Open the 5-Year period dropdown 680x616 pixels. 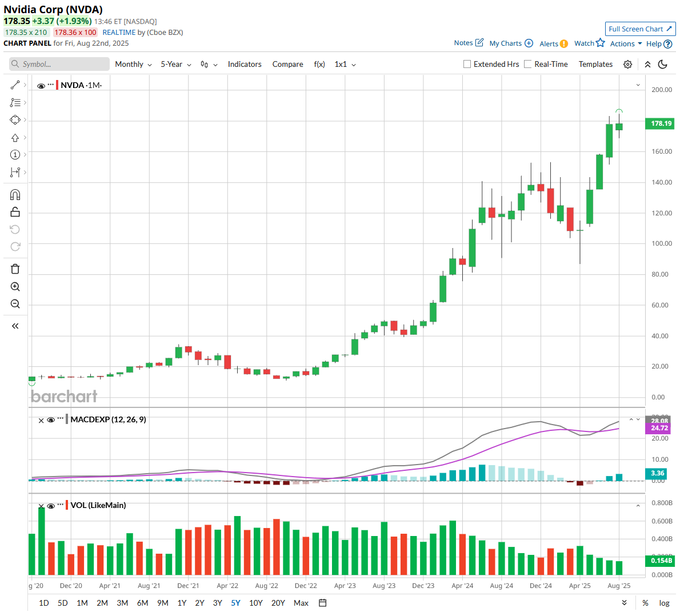(x=175, y=64)
